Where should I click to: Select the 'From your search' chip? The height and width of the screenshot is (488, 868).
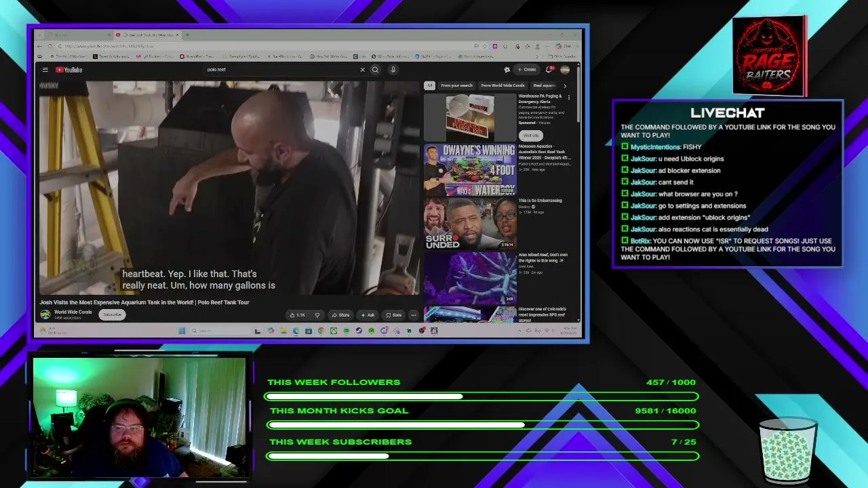[x=456, y=85]
